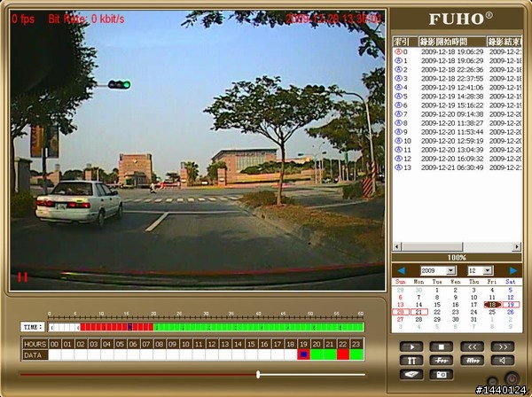Go to previous month with the blue left arrow
This screenshot has width=532, height=397.
click(x=401, y=270)
